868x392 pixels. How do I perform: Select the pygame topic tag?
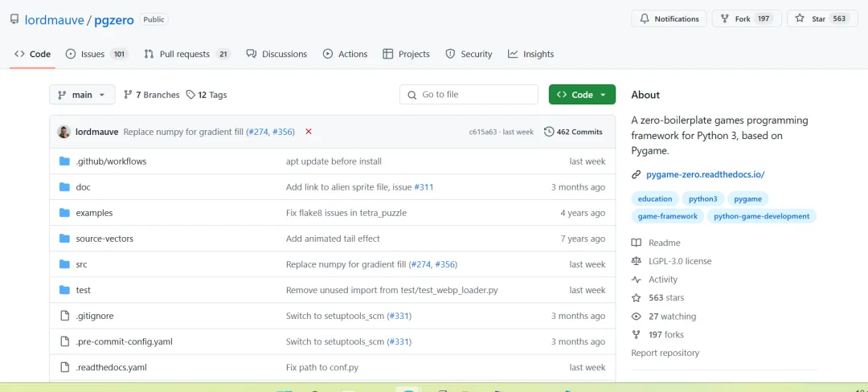pyautogui.click(x=748, y=198)
